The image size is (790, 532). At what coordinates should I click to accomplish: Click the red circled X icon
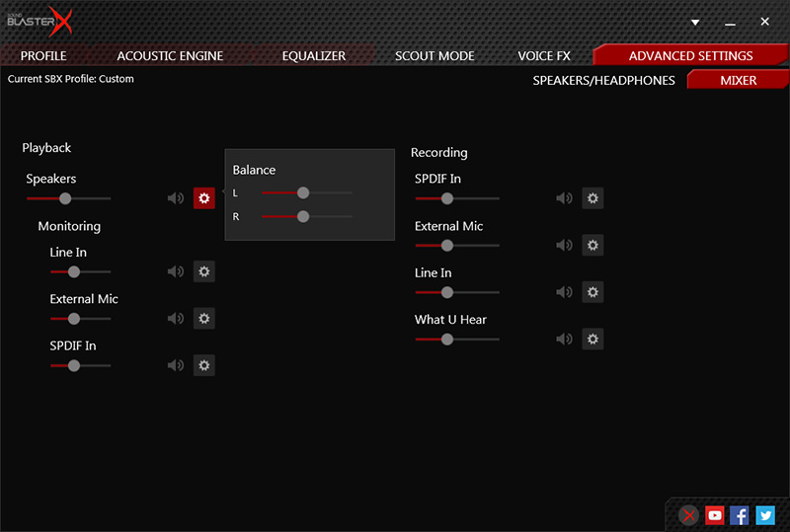coord(688,514)
